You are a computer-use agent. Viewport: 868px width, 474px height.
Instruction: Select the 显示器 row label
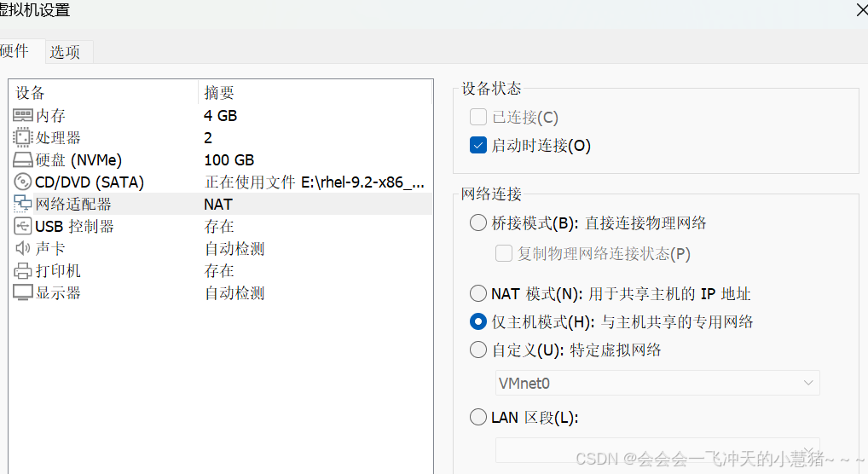58,292
